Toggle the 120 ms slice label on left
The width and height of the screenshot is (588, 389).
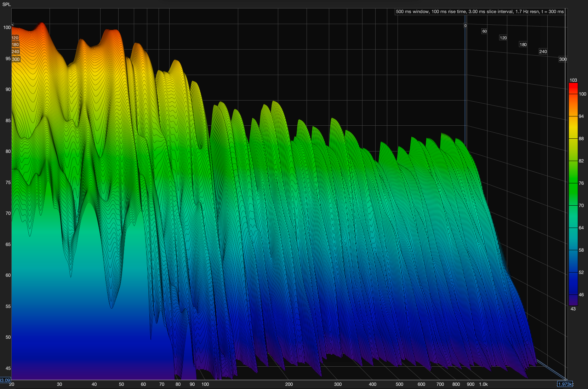point(15,38)
